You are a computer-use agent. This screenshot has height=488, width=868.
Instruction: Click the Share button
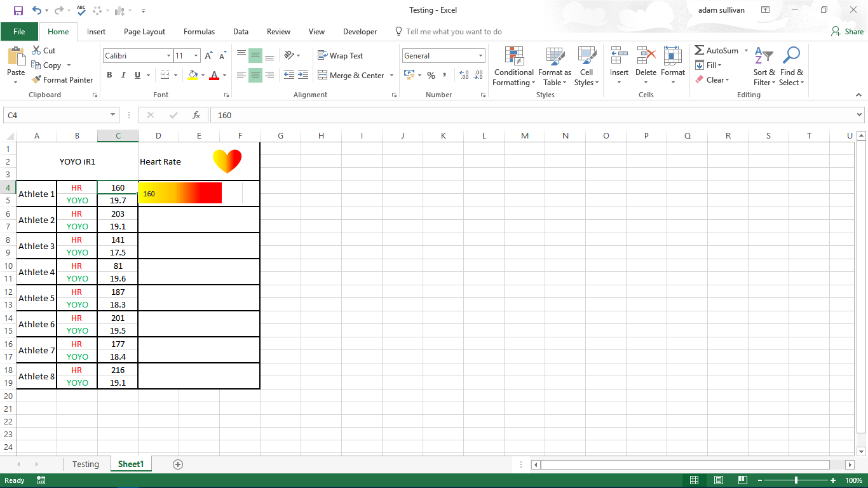[848, 32]
